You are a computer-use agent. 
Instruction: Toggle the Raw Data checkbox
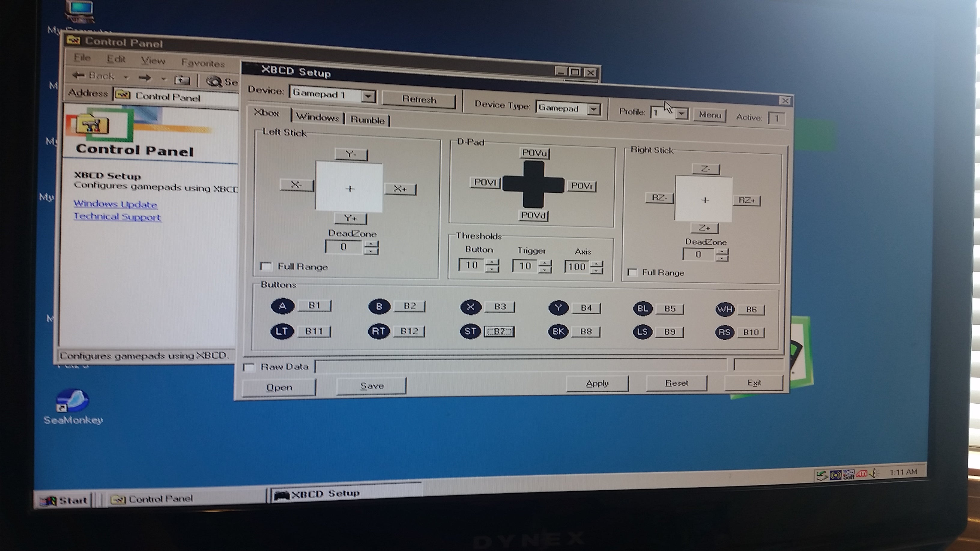coord(249,367)
